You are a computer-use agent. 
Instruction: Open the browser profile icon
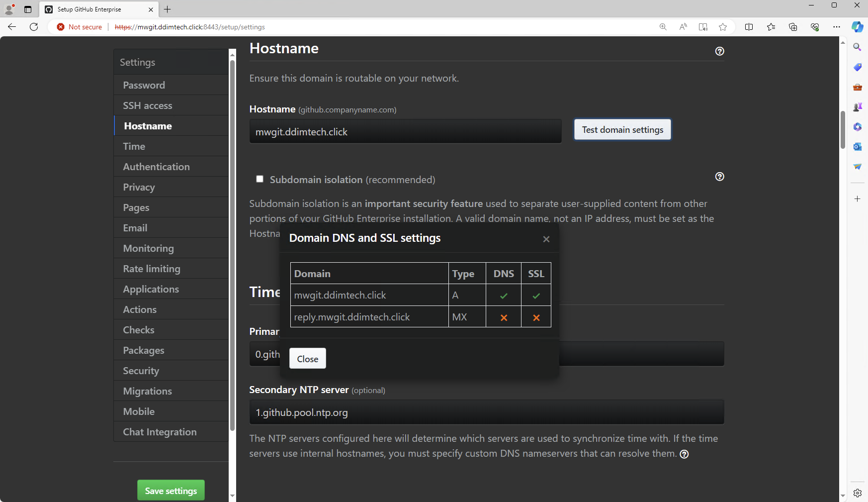point(9,9)
